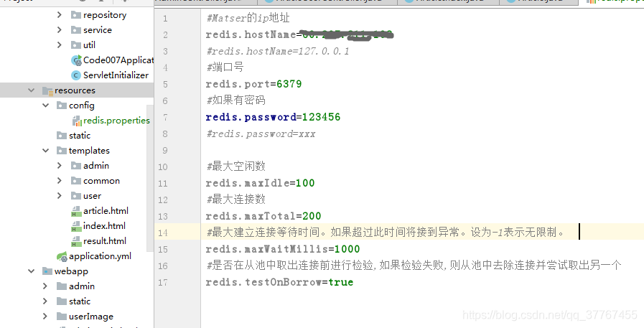Viewport: 644px width, 328px height.
Task: Click the userImage folder icon
Action: (x=62, y=317)
